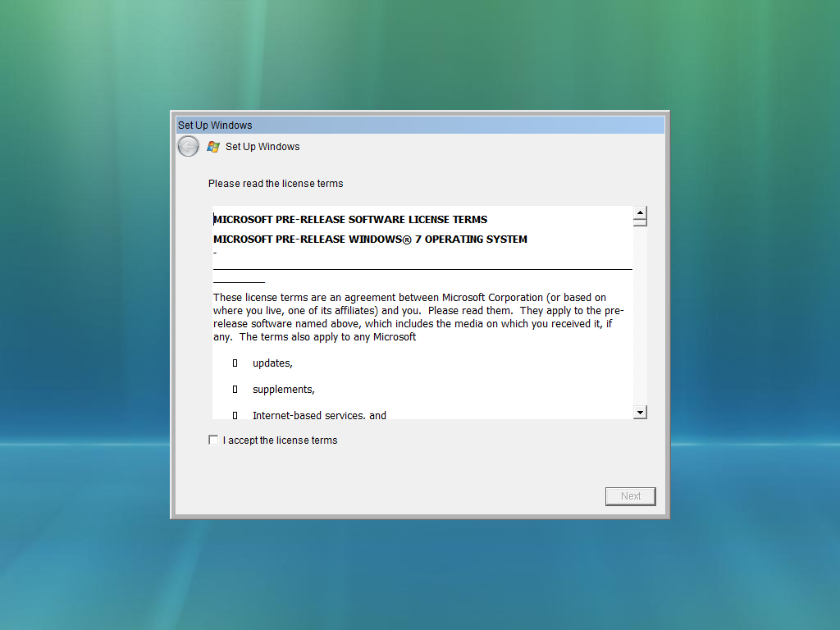Click scrollbar up arrow in license box
This screenshot has height=630, width=840.
tap(640, 212)
